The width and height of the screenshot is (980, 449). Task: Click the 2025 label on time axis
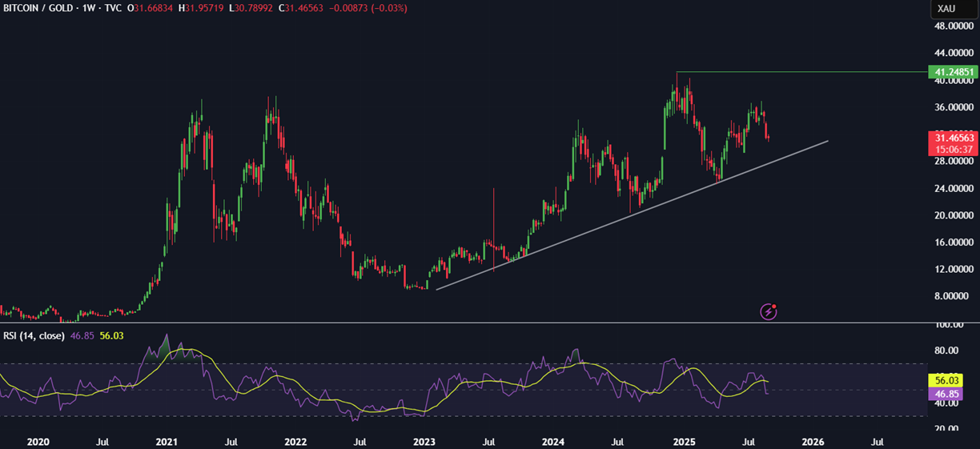pos(683,441)
